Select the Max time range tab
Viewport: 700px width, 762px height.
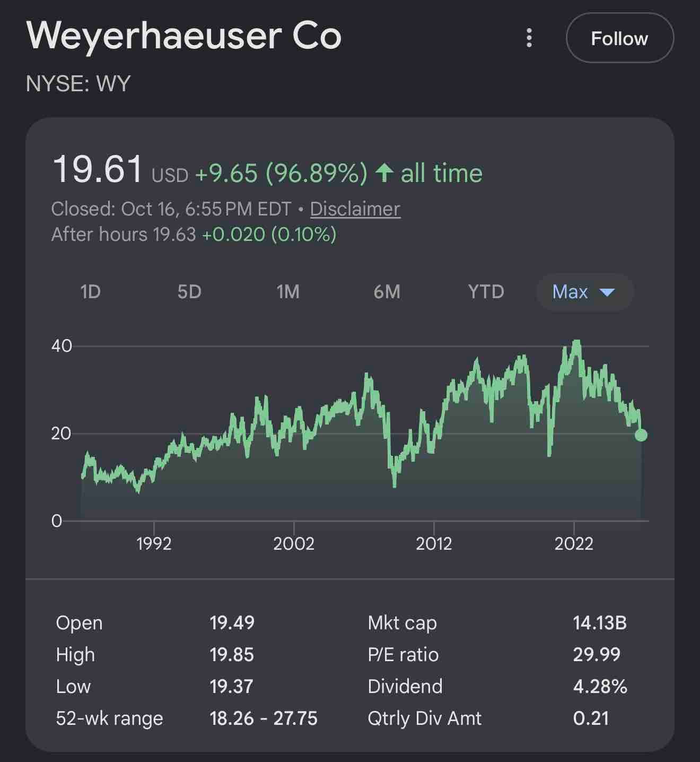(584, 292)
